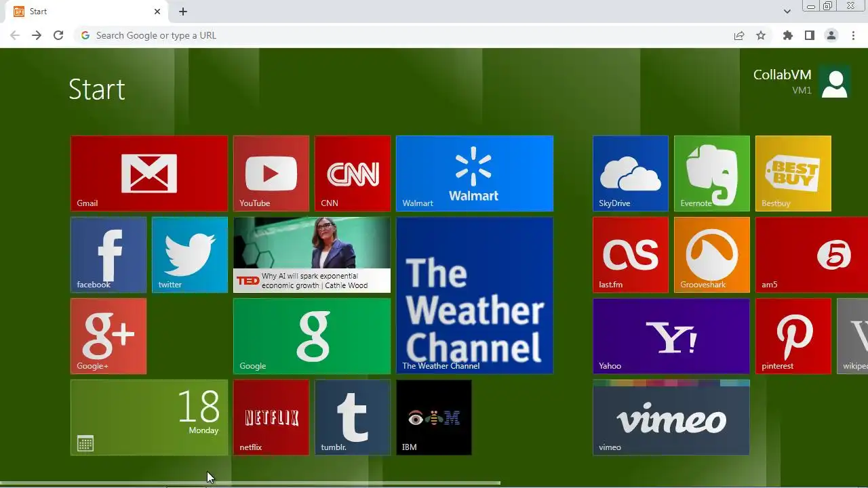Go forward to next page
This screenshot has width=868, height=488.
37,35
